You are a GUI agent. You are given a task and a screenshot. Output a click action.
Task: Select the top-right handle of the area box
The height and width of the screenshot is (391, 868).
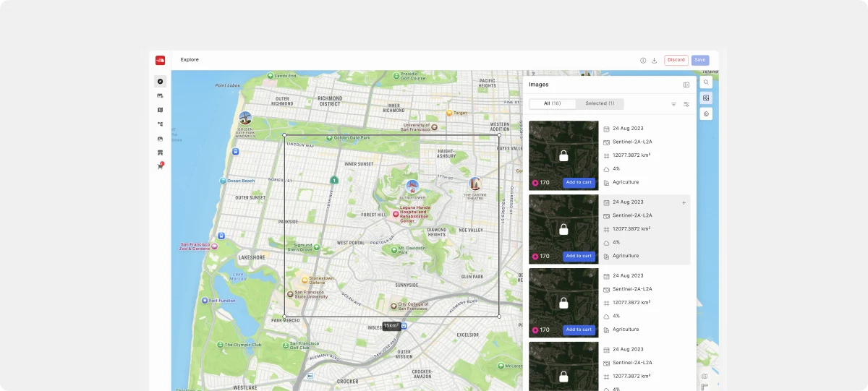pyautogui.click(x=499, y=135)
